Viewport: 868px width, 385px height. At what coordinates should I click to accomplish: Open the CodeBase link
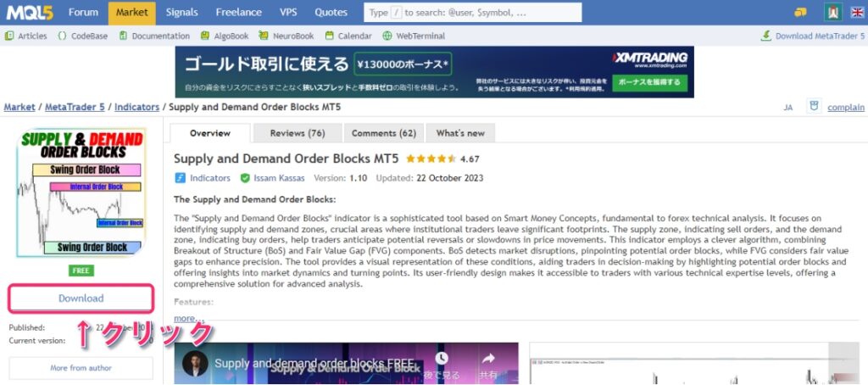tap(83, 36)
